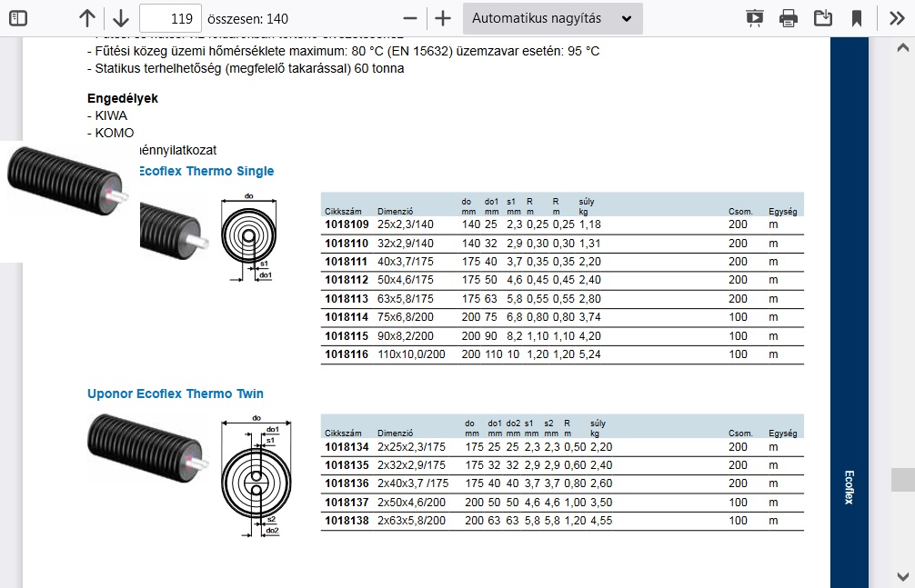Viewport: 915px width, 588px height.
Task: Print the document
Action: tap(789, 18)
